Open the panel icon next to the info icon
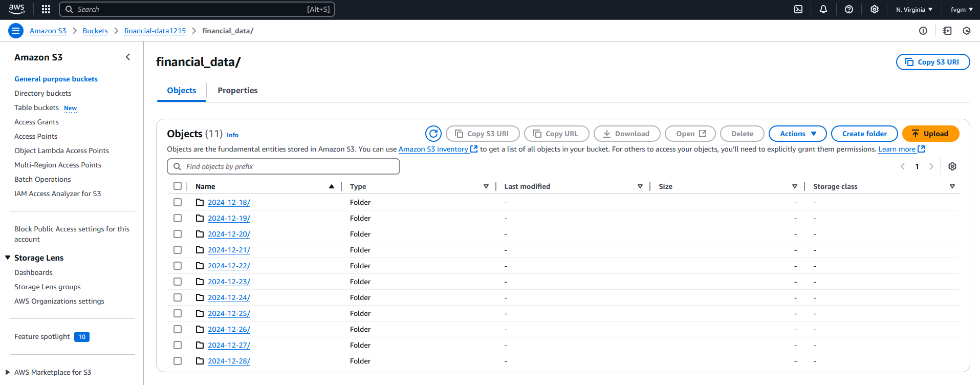 (947, 31)
